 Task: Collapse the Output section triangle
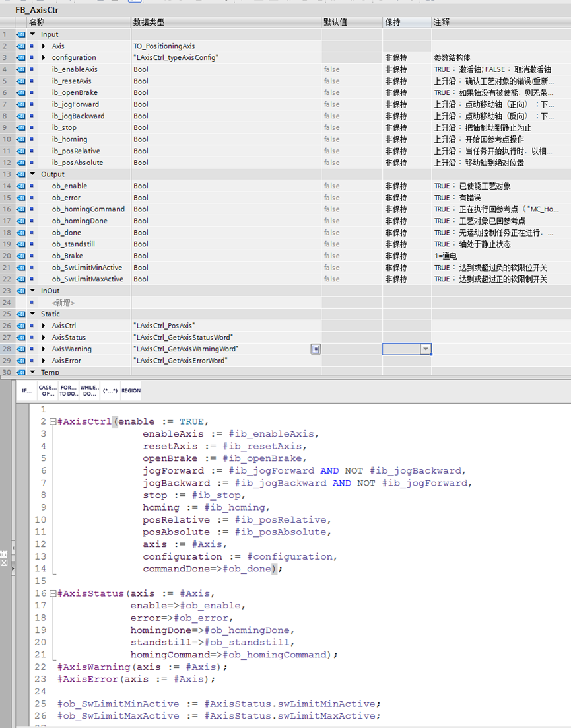pyautogui.click(x=32, y=174)
